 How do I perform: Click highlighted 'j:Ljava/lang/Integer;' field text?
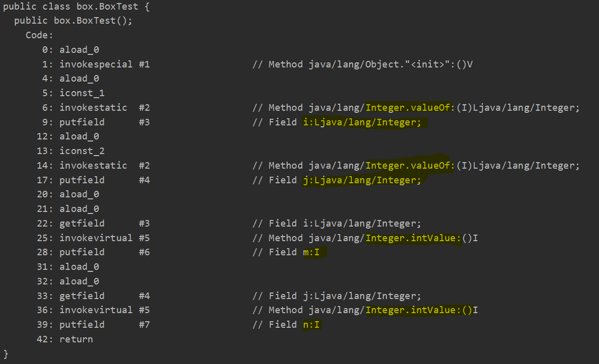pyautogui.click(x=362, y=180)
